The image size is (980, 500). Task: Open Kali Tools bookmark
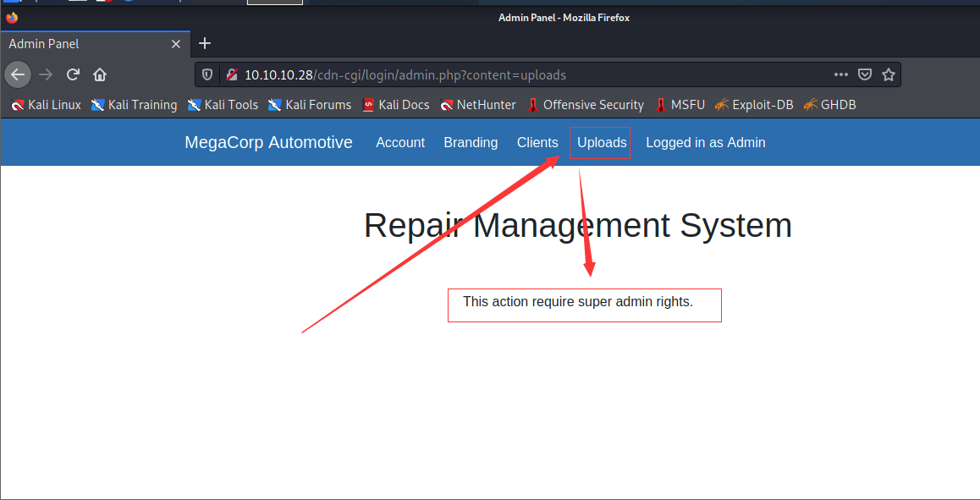(x=223, y=105)
